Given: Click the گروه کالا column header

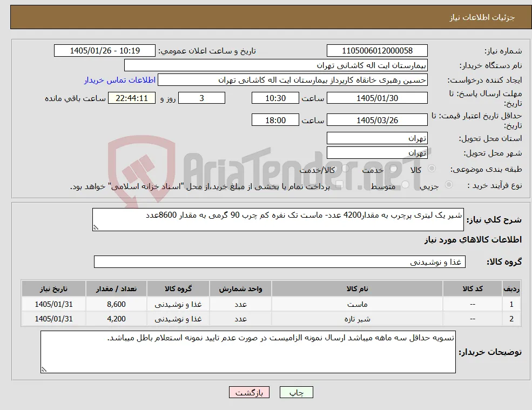Looking at the screenshot, I should 178,288.
